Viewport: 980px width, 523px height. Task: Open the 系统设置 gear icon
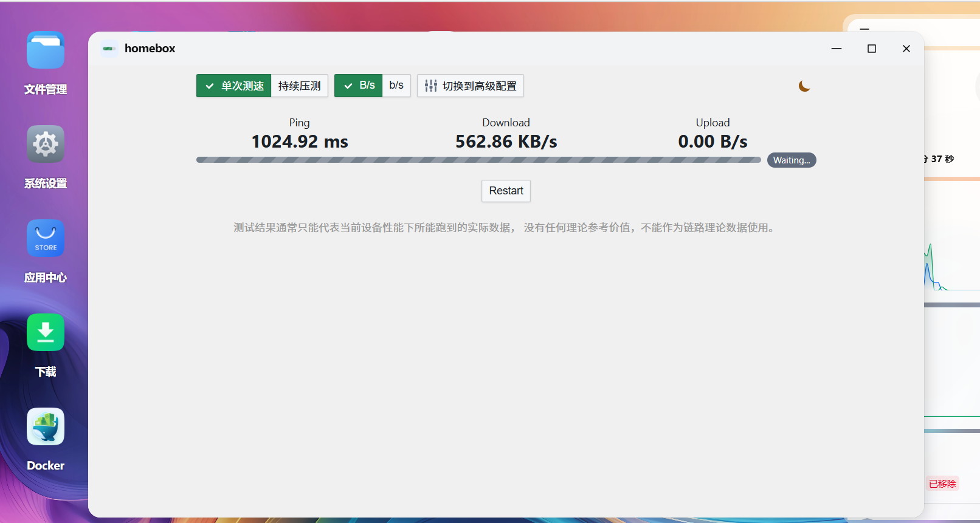46,144
